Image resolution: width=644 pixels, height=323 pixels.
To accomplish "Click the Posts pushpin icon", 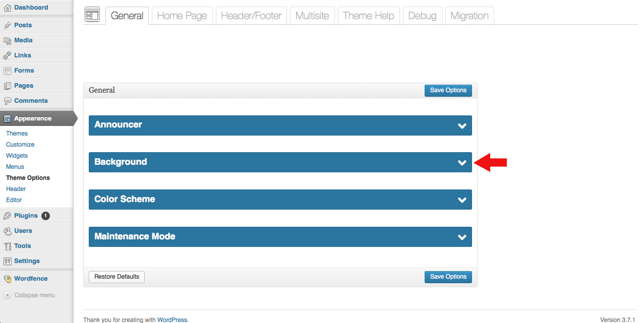I will tap(7, 25).
